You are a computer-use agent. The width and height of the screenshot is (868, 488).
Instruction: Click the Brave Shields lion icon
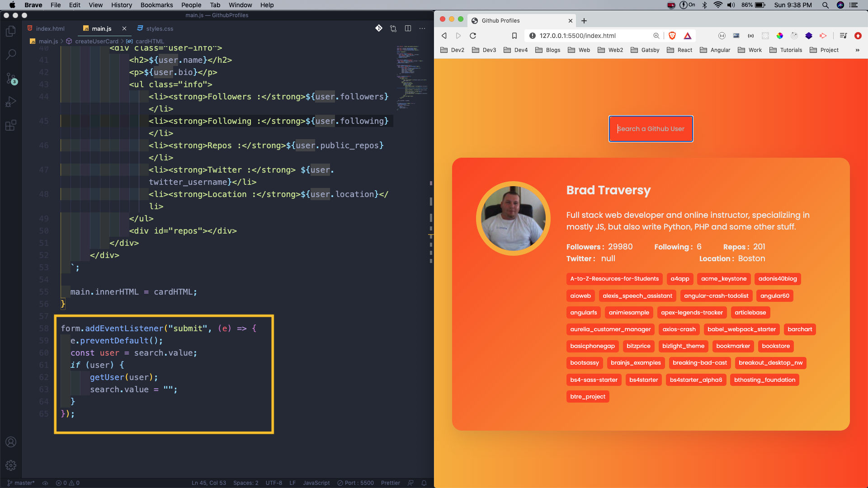point(672,36)
